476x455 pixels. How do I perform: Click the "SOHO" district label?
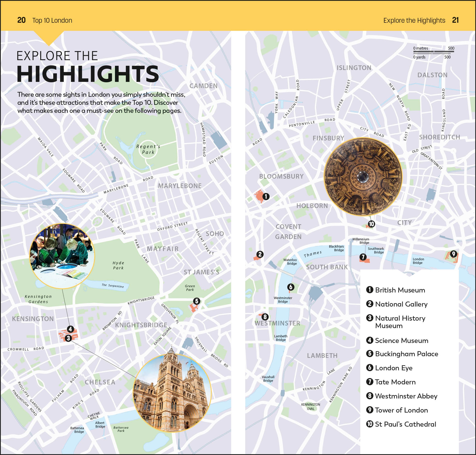click(215, 234)
